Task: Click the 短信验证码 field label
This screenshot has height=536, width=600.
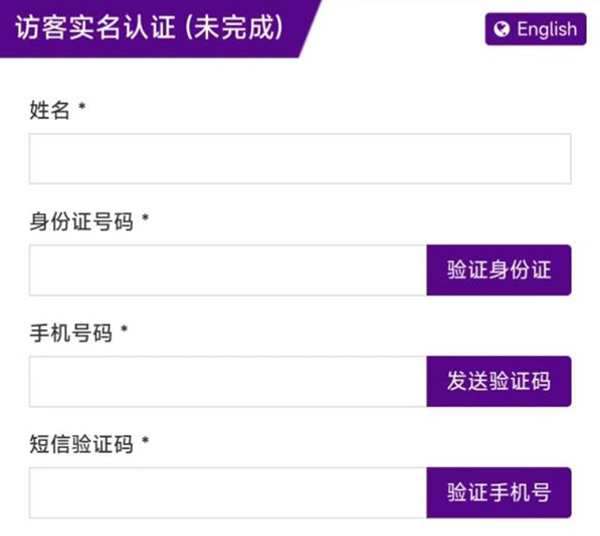Action: coord(81,443)
